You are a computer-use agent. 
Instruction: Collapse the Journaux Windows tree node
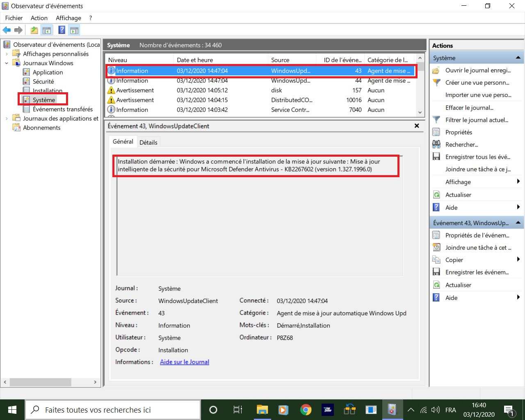(x=7, y=63)
